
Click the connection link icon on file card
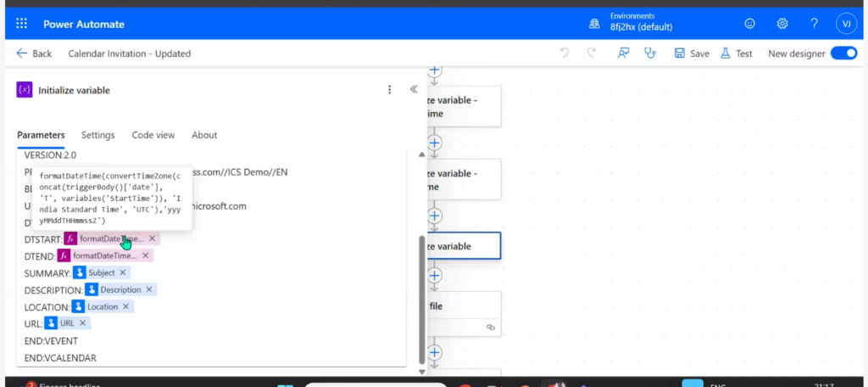[x=491, y=327]
